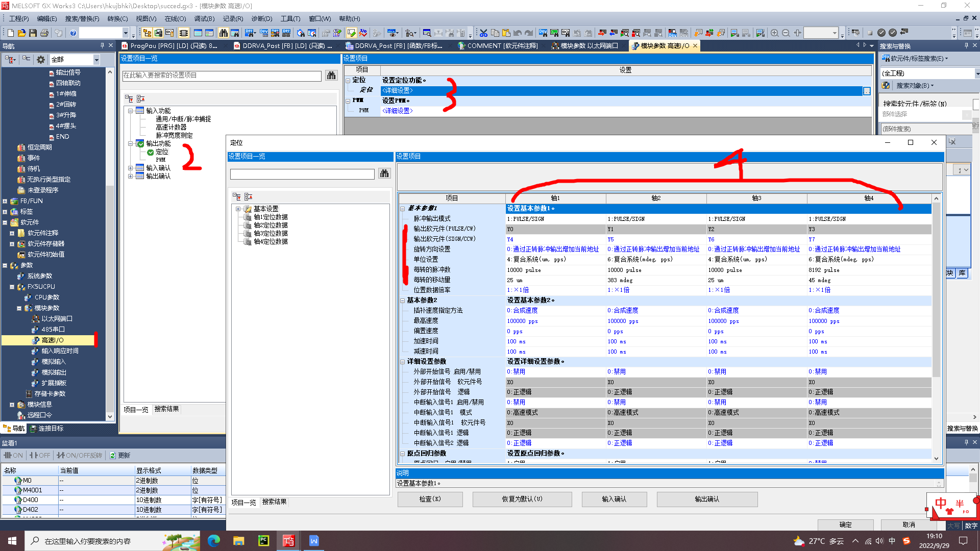
Task: Switch to 搜索结果 tab in 定位 dialog
Action: (x=275, y=502)
